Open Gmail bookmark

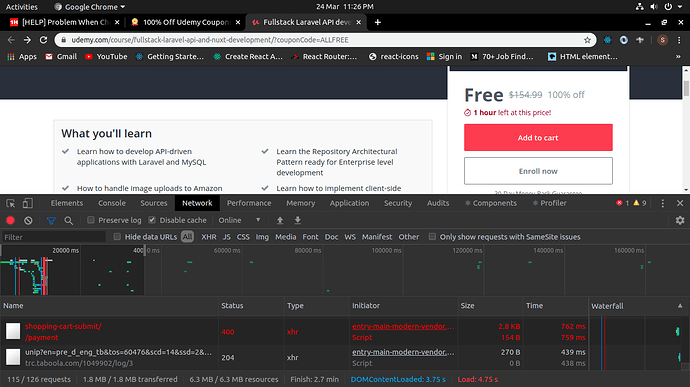[61, 56]
